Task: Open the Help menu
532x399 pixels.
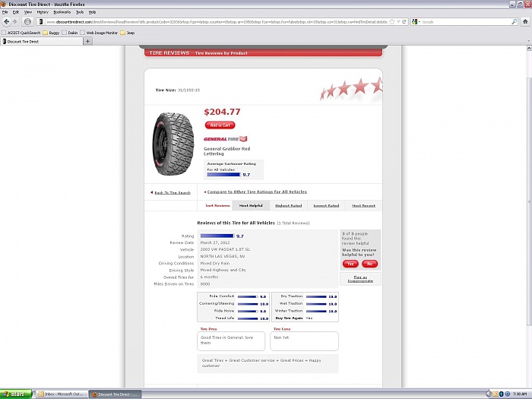Action: coord(92,12)
